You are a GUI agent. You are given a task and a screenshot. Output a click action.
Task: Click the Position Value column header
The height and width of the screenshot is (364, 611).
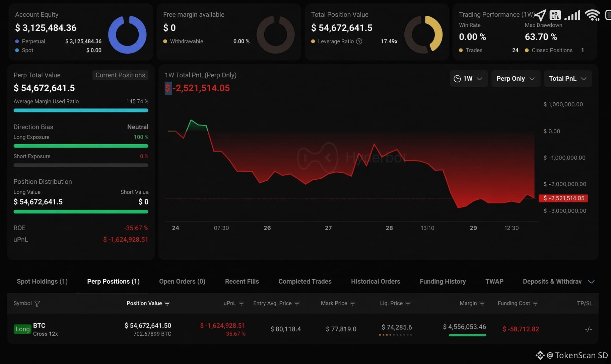pos(144,303)
